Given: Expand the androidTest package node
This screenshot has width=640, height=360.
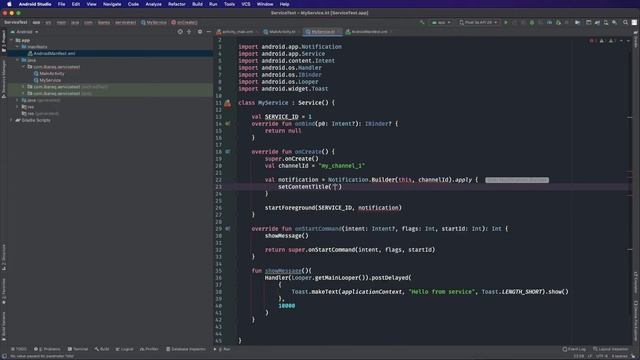Looking at the screenshot, I should (x=23, y=87).
